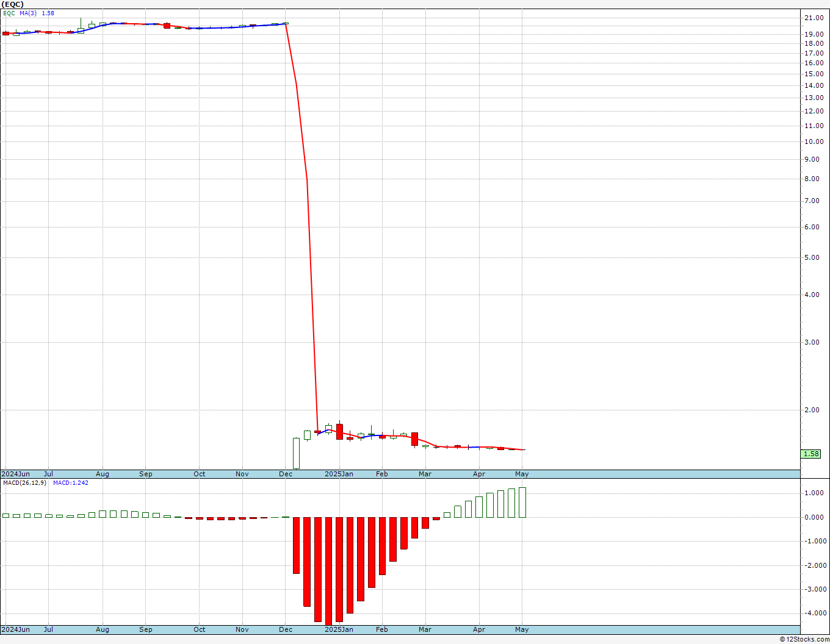Select the 3.00 price axis label
The image size is (830, 644).
point(812,342)
